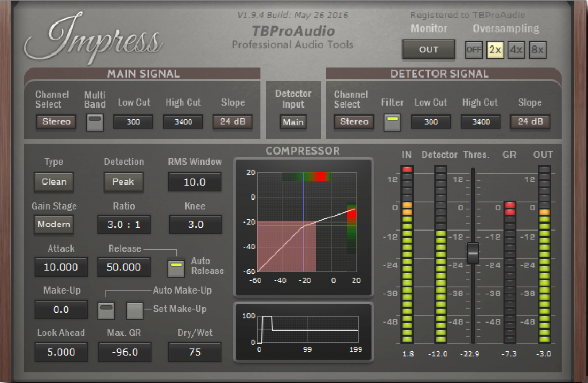The height and width of the screenshot is (383, 588).
Task: Change Gain Stage from Modern
Action: click(x=53, y=224)
